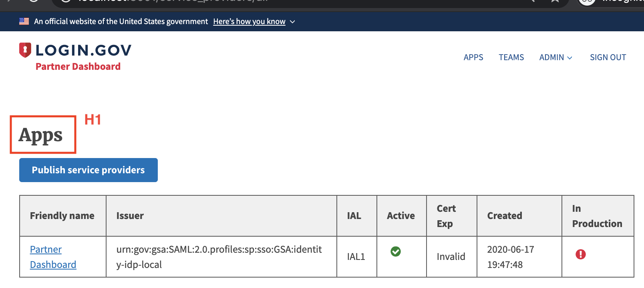The width and height of the screenshot is (644, 288).
Task: Click the LOGIN.GOV wordmark
Action: [x=83, y=50]
